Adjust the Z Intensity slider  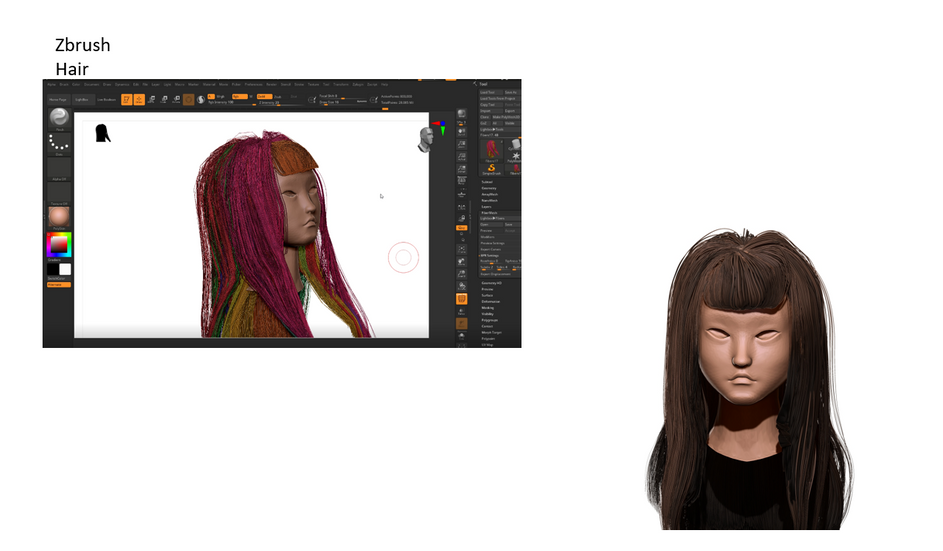click(280, 103)
